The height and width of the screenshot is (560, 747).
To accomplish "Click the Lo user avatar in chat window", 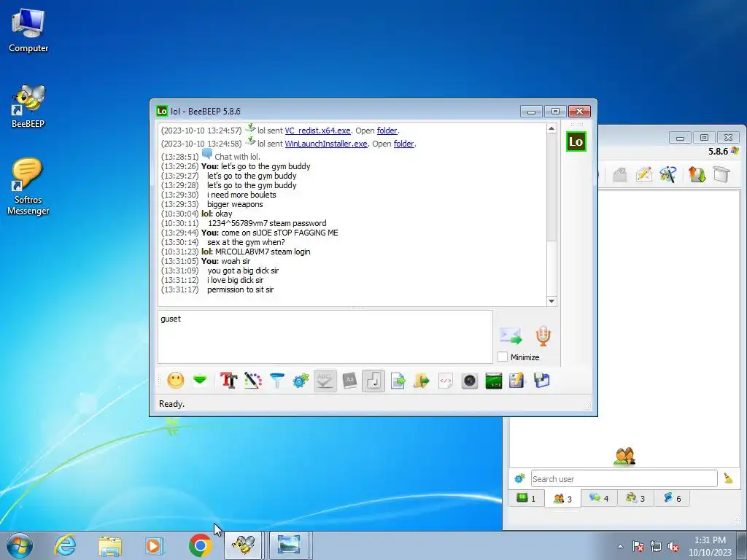I will click(576, 142).
